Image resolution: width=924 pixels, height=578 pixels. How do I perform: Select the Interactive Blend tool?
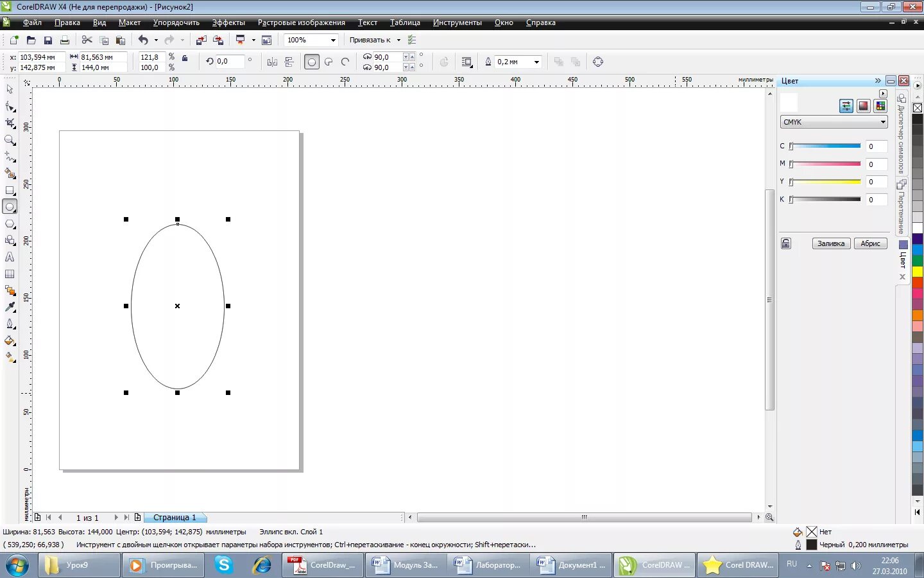pos(10,290)
